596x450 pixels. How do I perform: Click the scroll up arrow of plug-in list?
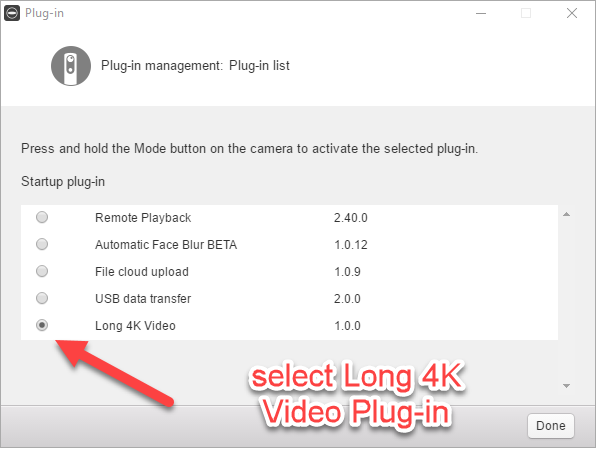[x=566, y=214]
